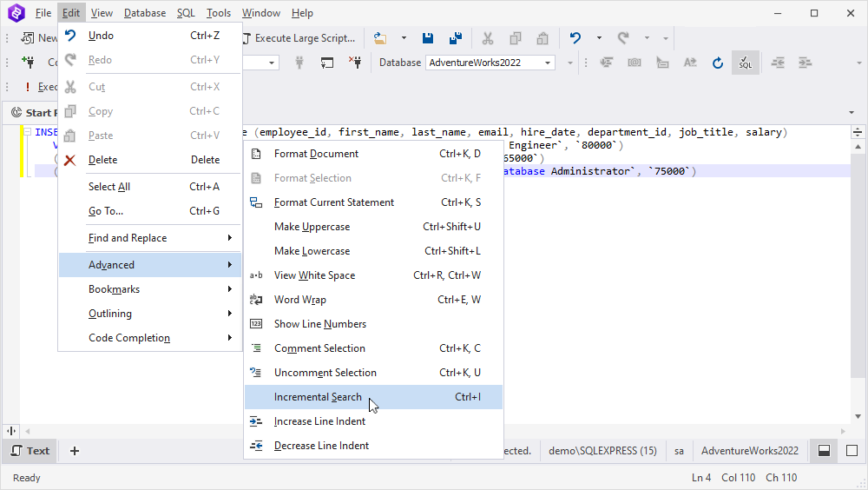Image resolution: width=868 pixels, height=490 pixels.
Task: Click the Increase Line Indent icon
Action: tap(256, 421)
